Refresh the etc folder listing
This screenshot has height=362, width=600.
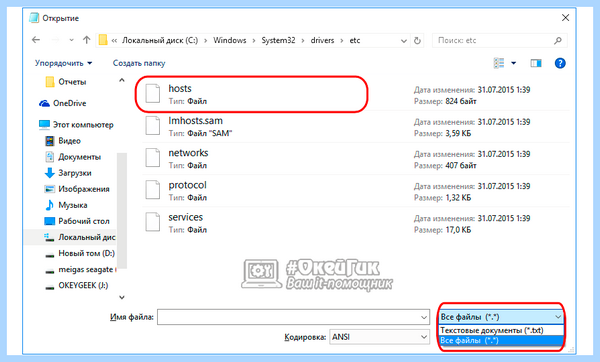(417, 40)
